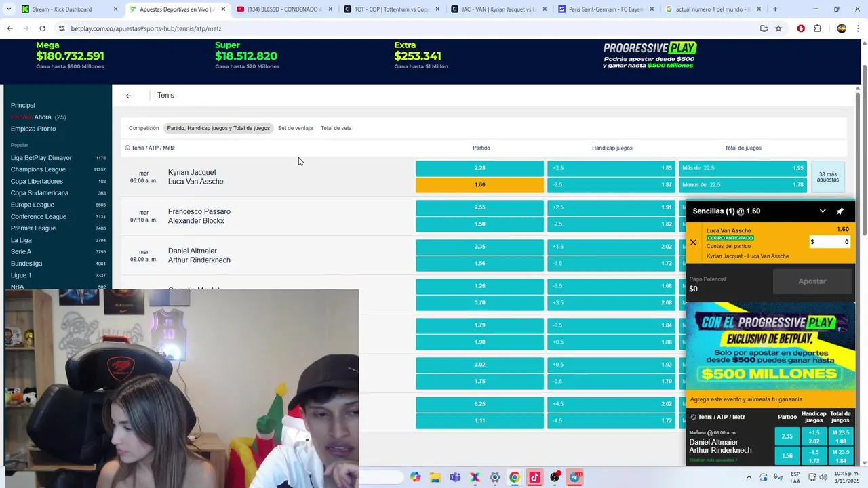Select handicap -2.5 at 1.87 for Van Assche
Image resolution: width=868 pixels, height=488 pixels.
[611, 184]
